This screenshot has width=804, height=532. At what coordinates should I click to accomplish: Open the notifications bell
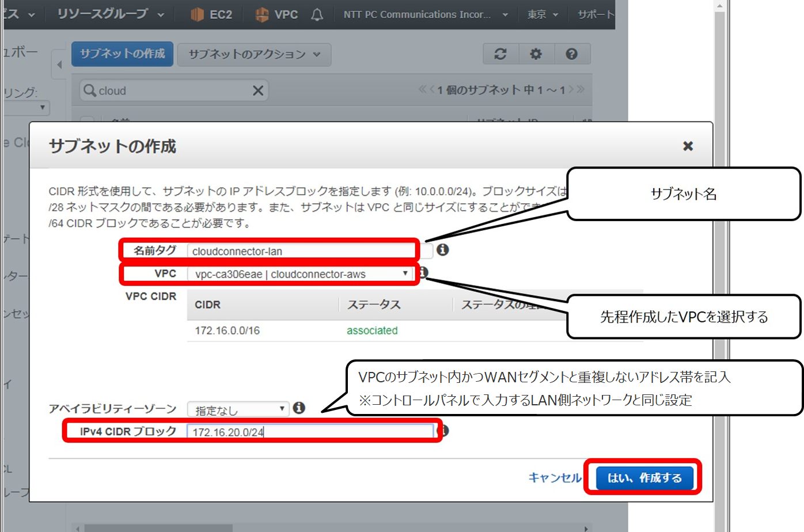coord(317,14)
